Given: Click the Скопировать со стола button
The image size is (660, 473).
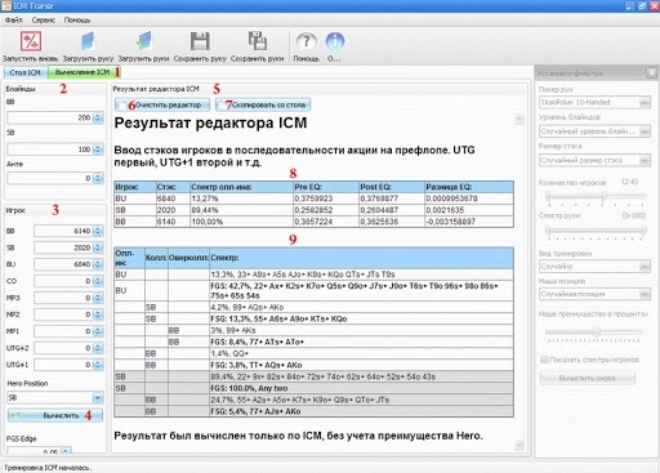Looking at the screenshot, I should [263, 105].
